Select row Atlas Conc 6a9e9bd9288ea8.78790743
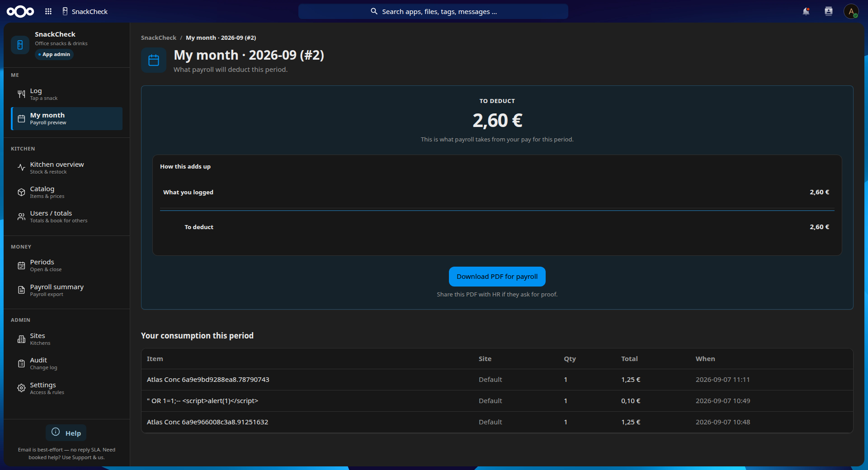 coord(497,380)
